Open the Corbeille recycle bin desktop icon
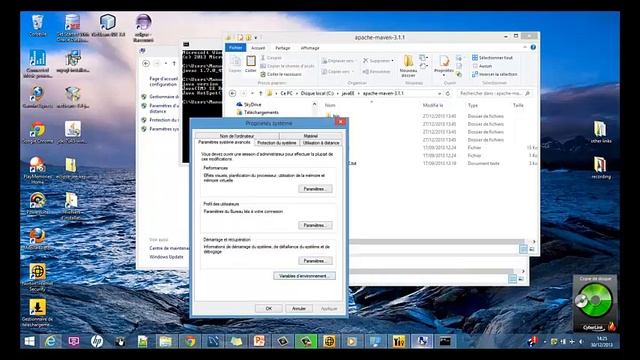 (38, 25)
